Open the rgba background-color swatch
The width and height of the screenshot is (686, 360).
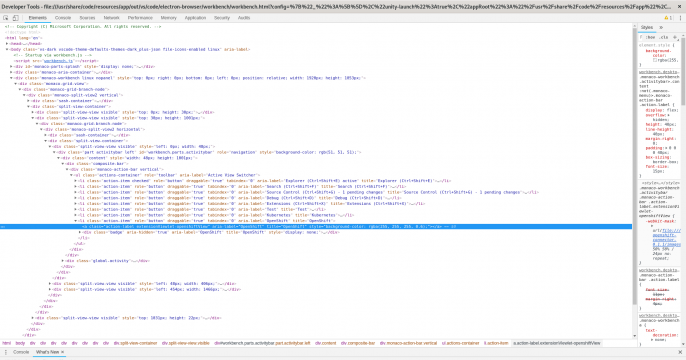tap(654, 60)
